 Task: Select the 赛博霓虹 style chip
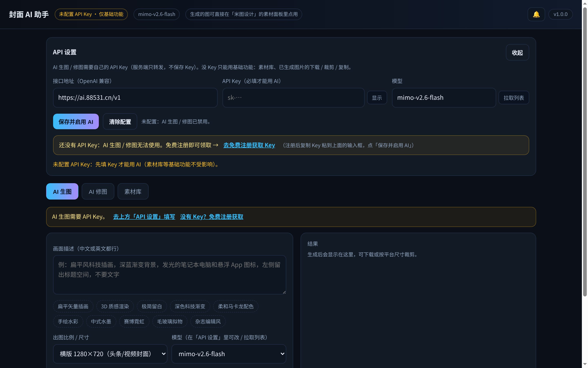pos(134,322)
